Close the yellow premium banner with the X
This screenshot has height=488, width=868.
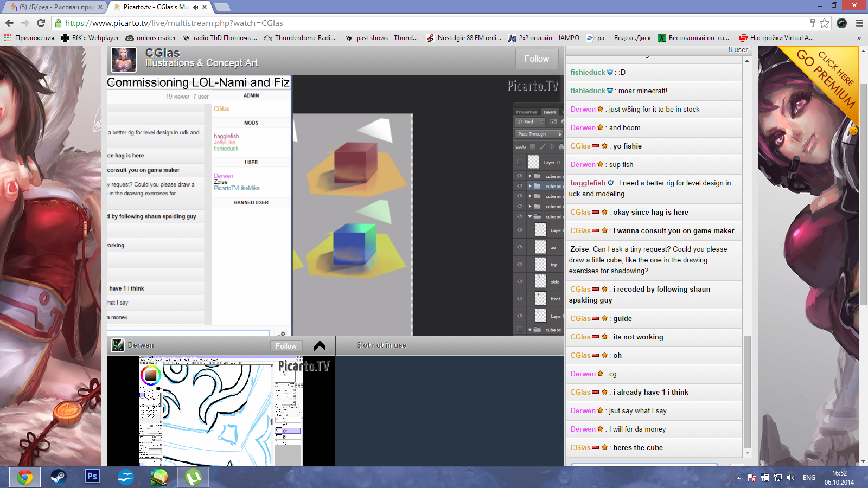pyautogui.click(x=853, y=131)
